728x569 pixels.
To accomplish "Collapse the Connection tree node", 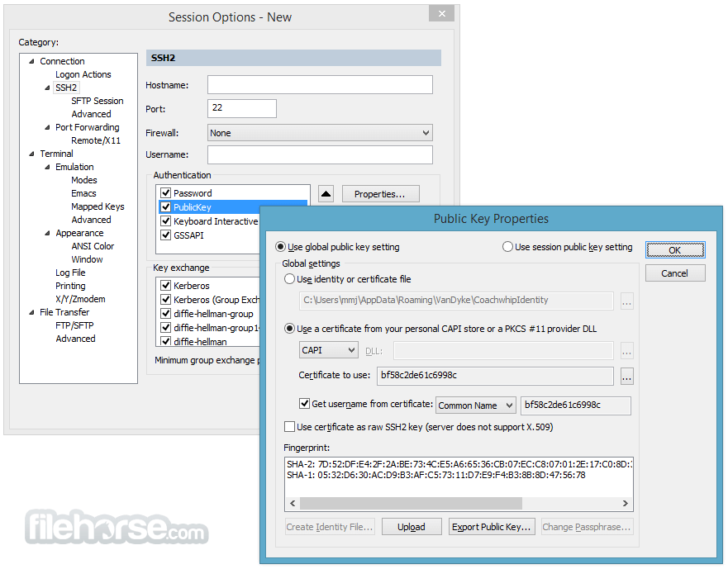I will (x=31, y=61).
